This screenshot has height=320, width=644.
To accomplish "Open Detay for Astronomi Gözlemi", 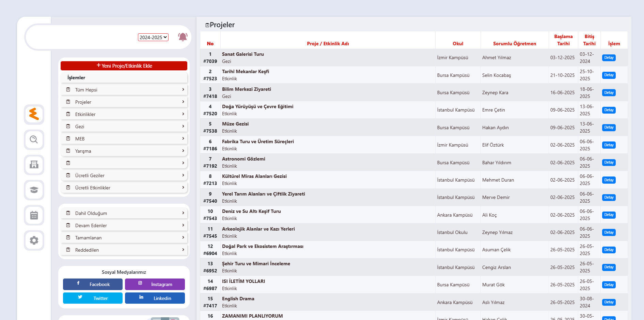I will pyautogui.click(x=609, y=163).
